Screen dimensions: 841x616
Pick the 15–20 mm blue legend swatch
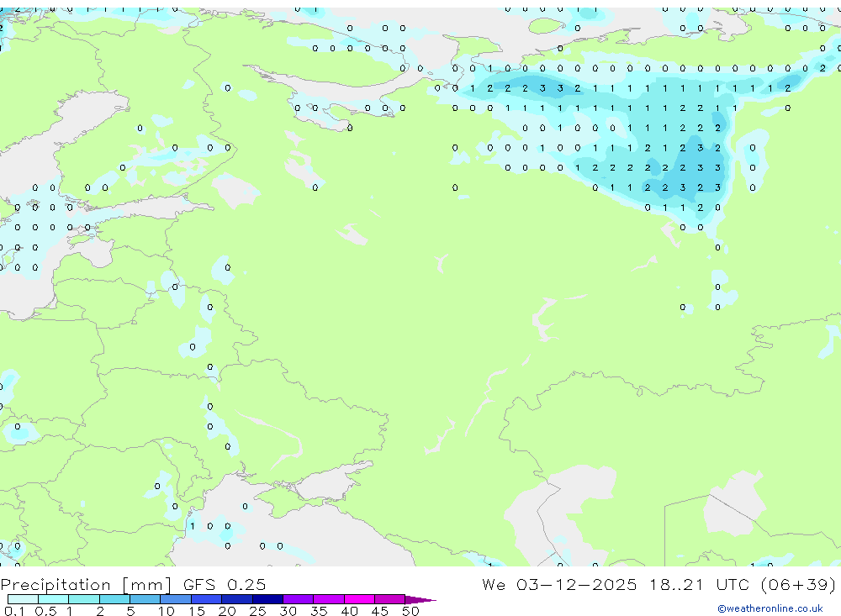pyautogui.click(x=207, y=599)
